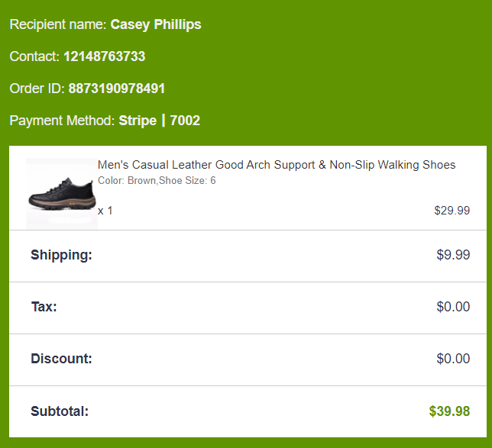Click the $29.99 item price
This screenshot has width=492, height=448.
[452, 211]
